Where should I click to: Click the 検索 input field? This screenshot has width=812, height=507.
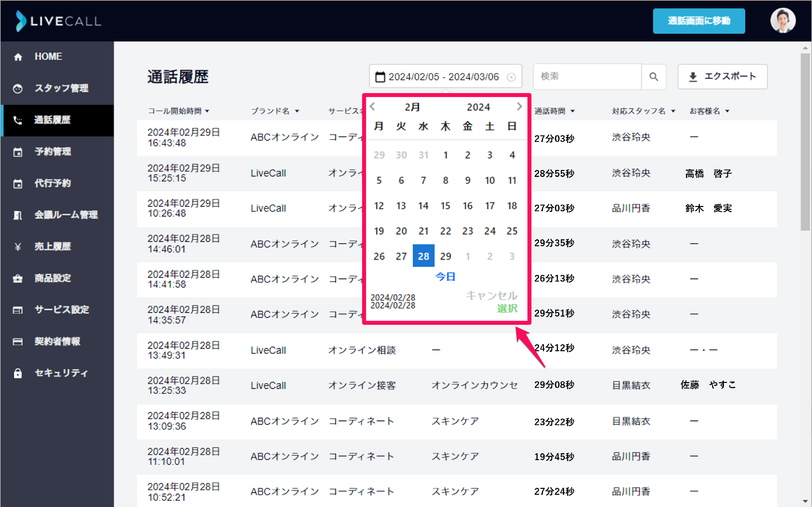click(x=587, y=77)
